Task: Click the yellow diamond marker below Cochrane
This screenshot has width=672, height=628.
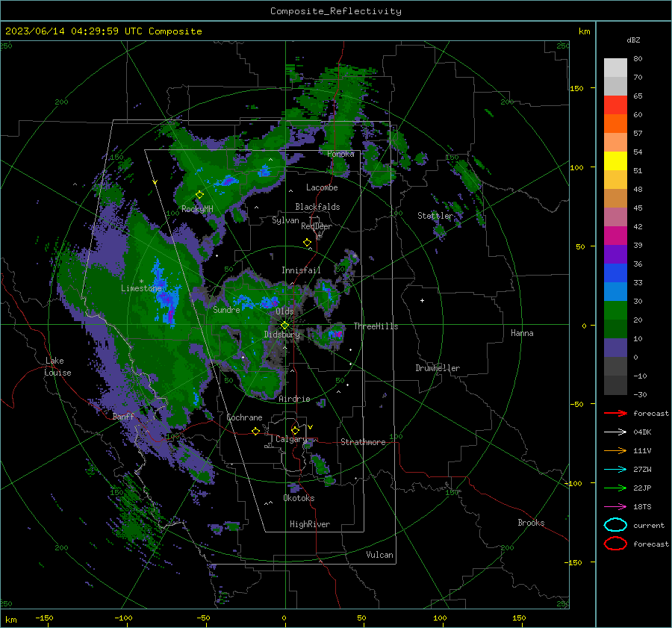Action: 255,431
